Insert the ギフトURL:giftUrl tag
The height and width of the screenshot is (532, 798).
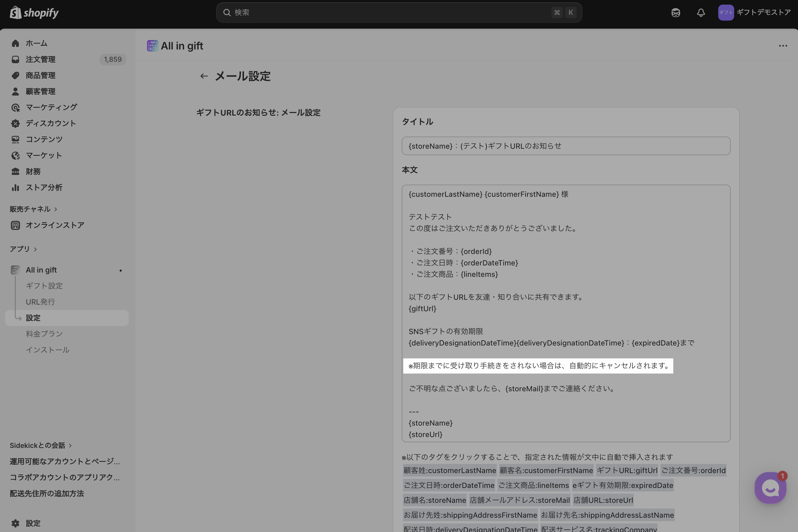coord(627,470)
